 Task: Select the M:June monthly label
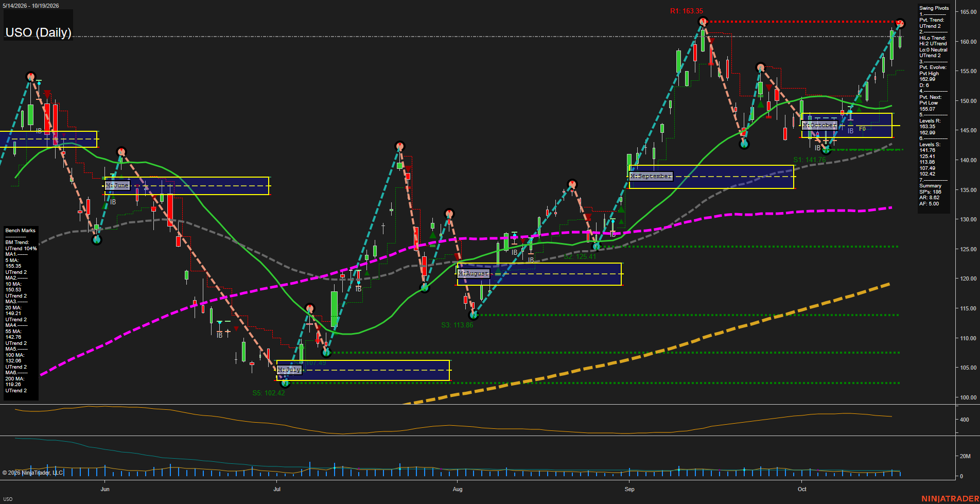(117, 185)
